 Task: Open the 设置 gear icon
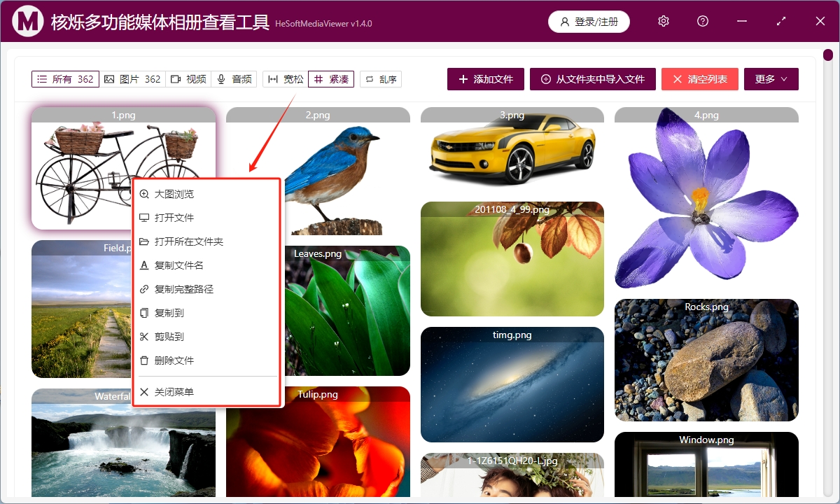point(663,21)
